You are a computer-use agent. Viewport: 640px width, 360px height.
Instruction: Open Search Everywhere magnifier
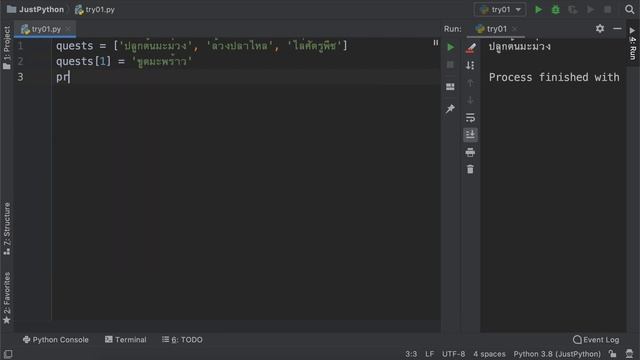(x=629, y=9)
